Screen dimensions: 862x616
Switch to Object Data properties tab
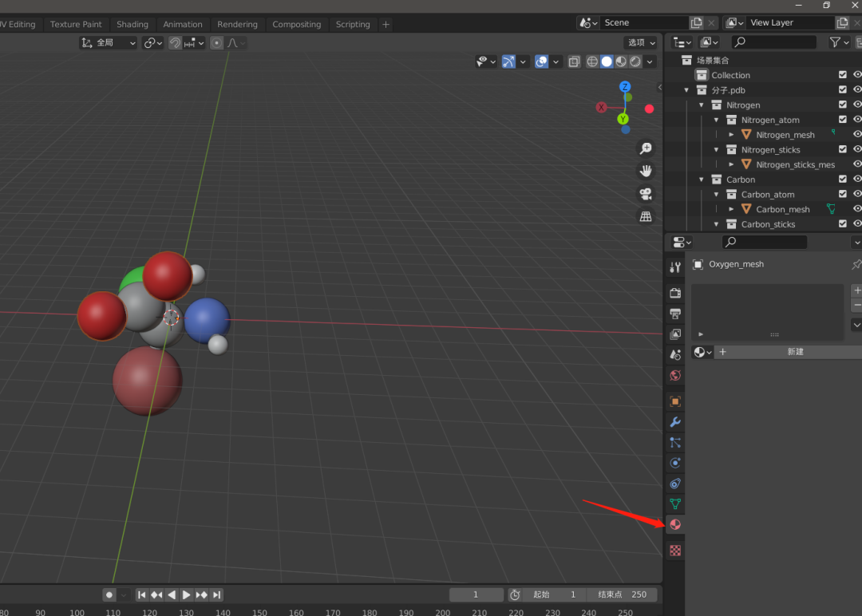675,504
